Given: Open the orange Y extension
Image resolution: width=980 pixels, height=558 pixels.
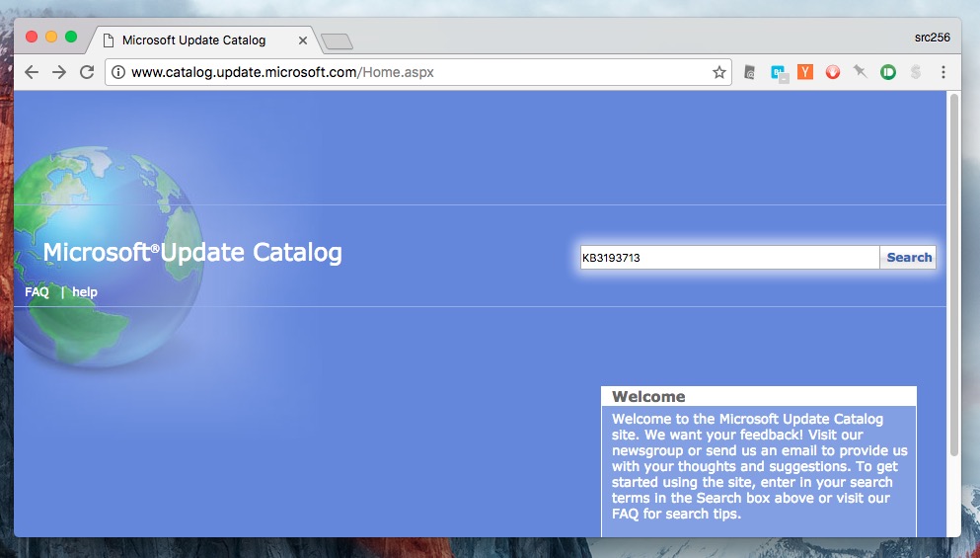Looking at the screenshot, I should click(805, 72).
